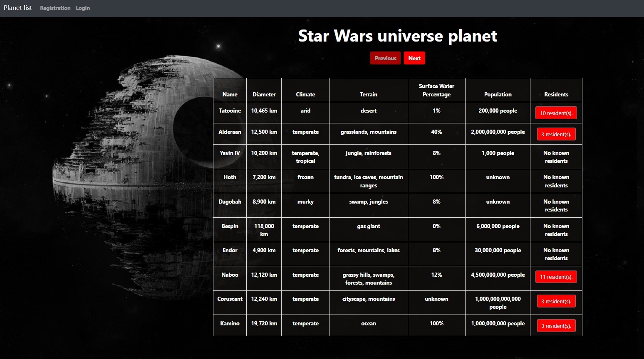
Task: Go to Planet list home
Action: tap(17, 7)
